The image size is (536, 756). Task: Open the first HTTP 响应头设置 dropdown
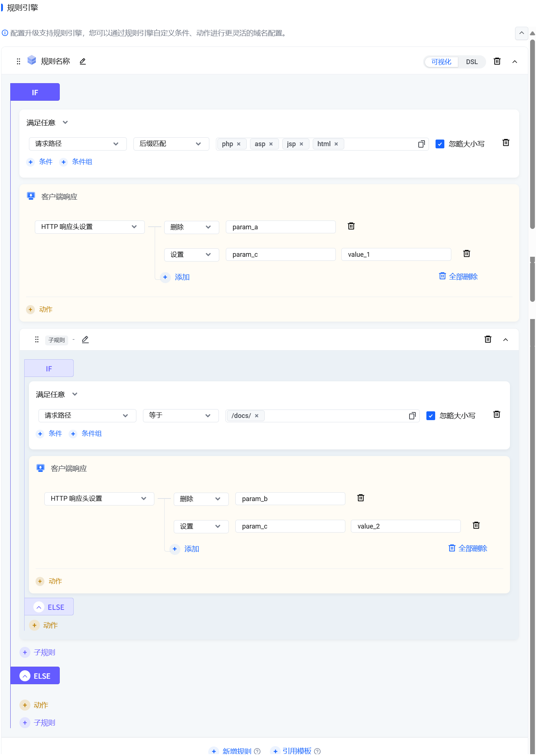pos(89,227)
